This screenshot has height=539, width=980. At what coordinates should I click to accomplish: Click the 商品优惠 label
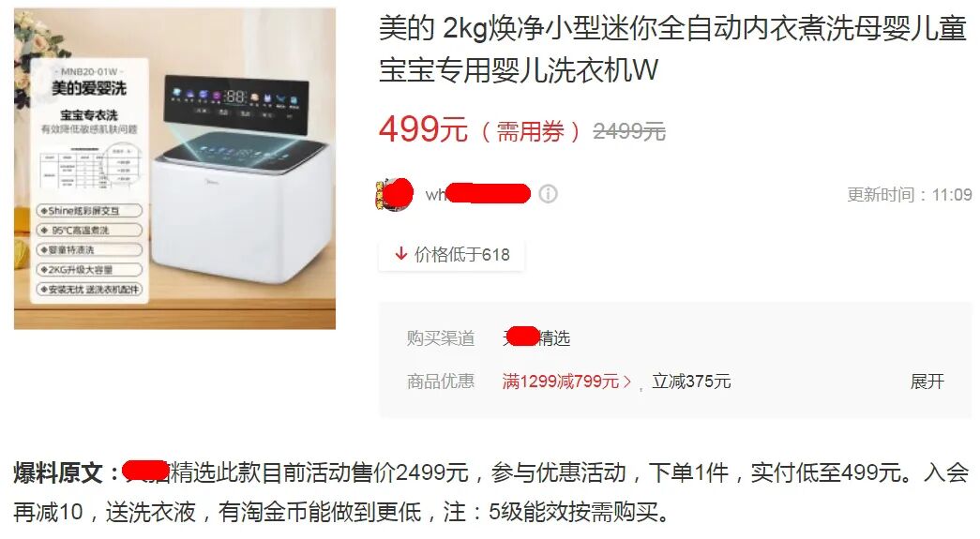[x=441, y=381]
